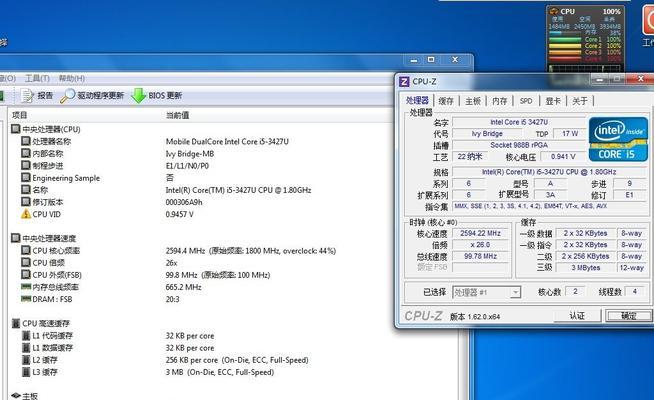Viewport: 654px width, 400px height.
Task: Click the warning icon beside CPU VID
Action: point(26,214)
